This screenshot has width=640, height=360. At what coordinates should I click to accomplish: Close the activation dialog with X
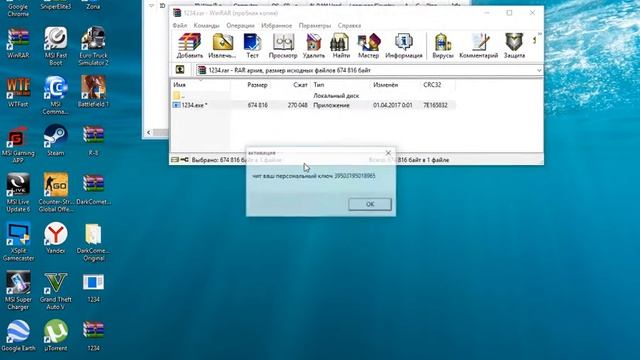pos(388,153)
